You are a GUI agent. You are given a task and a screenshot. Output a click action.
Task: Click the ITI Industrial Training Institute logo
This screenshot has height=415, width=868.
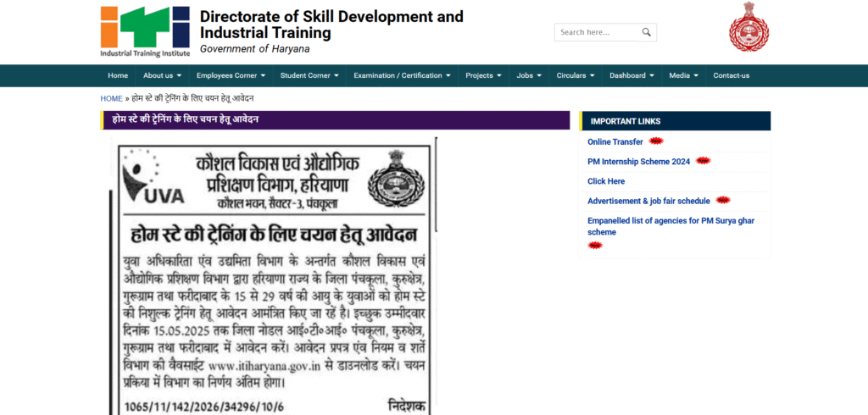click(145, 31)
